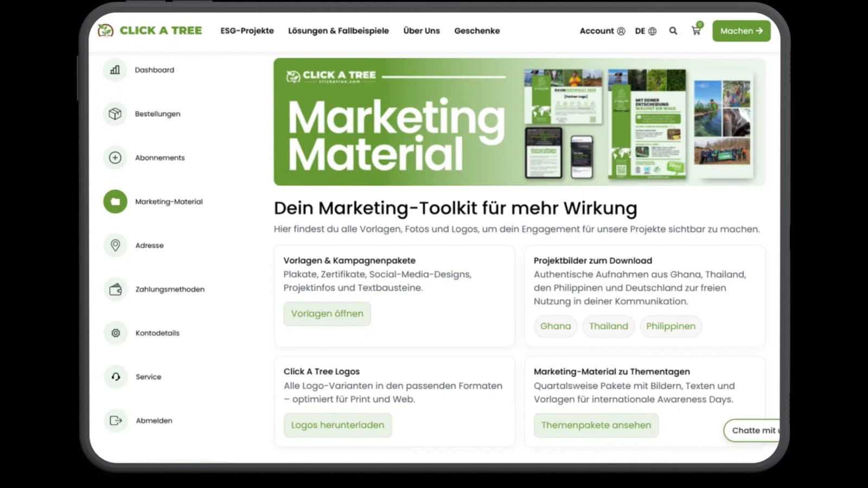Select the Ghana project images chip
868x488 pixels.
coord(556,326)
